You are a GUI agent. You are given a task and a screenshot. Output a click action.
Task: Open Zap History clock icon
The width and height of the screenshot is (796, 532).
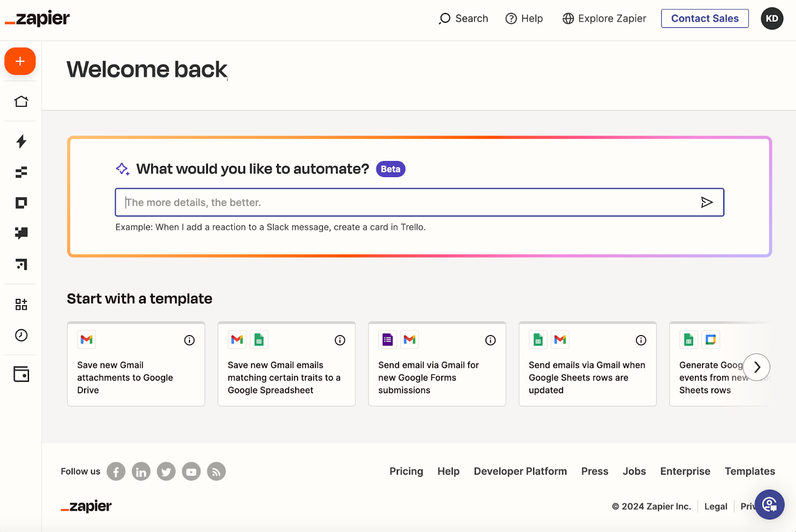point(21,335)
